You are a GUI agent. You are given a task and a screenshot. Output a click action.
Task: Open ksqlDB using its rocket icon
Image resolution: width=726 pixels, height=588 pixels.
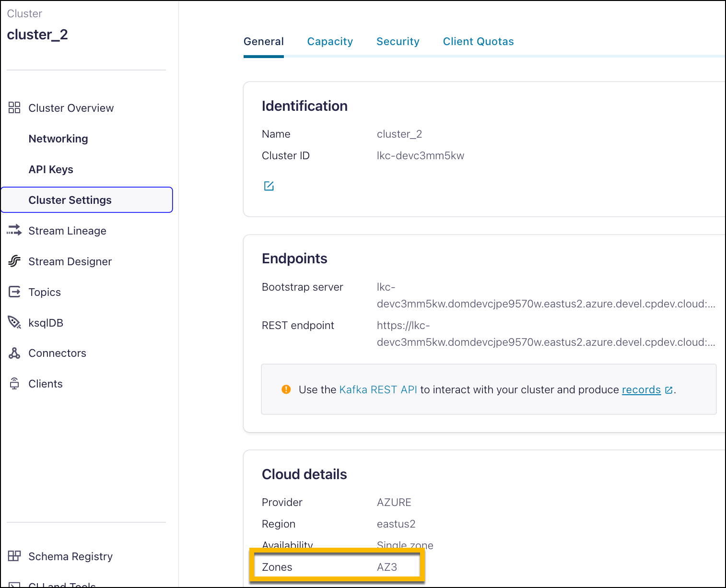coord(14,322)
